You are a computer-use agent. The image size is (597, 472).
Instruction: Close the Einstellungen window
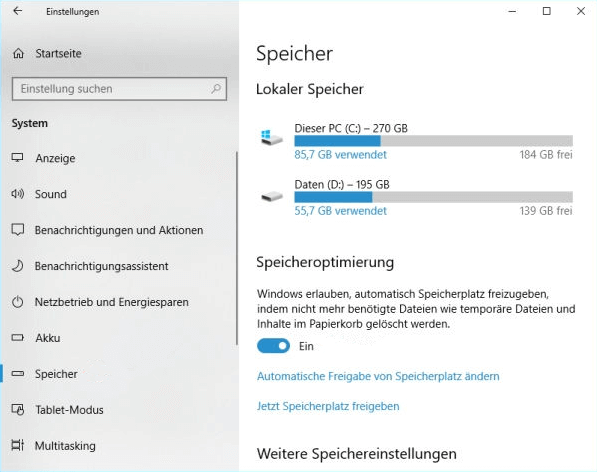coord(581,11)
